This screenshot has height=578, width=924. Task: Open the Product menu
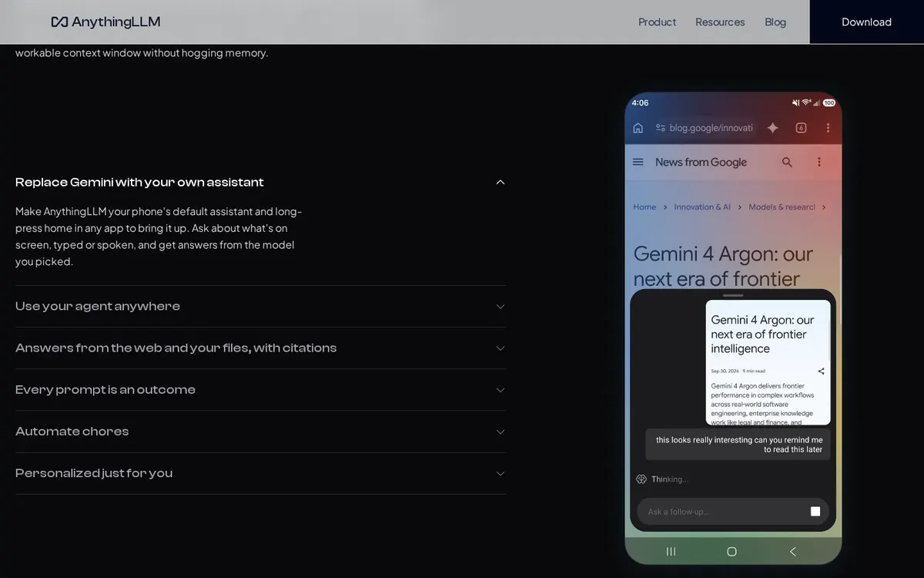[x=657, y=22]
